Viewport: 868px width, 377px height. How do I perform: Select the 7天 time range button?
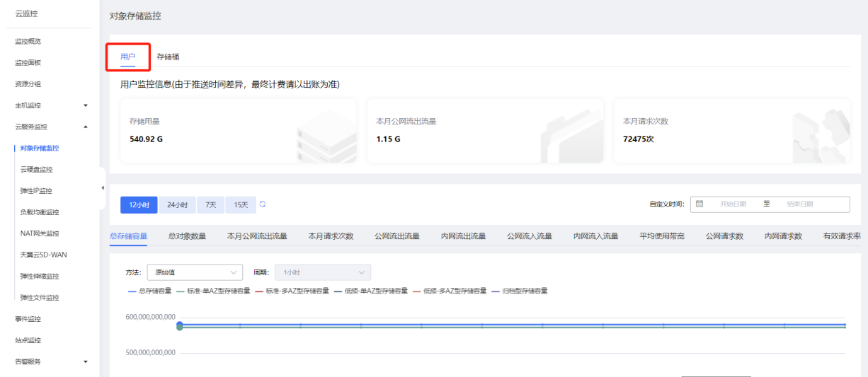click(x=210, y=204)
